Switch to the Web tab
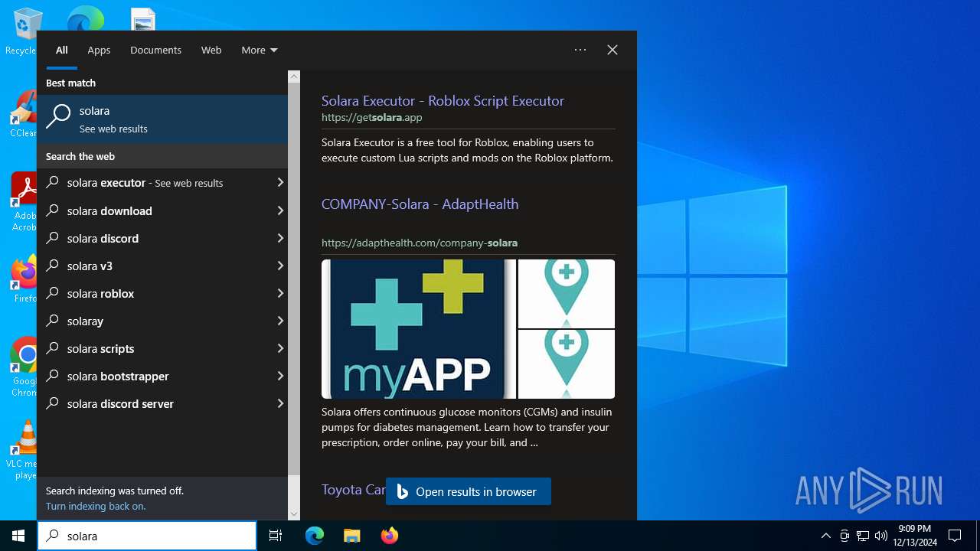 pyautogui.click(x=211, y=50)
